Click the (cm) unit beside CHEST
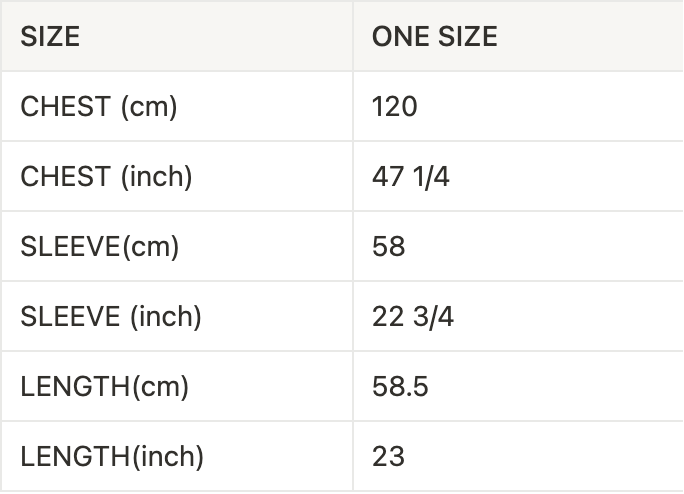 (x=148, y=107)
